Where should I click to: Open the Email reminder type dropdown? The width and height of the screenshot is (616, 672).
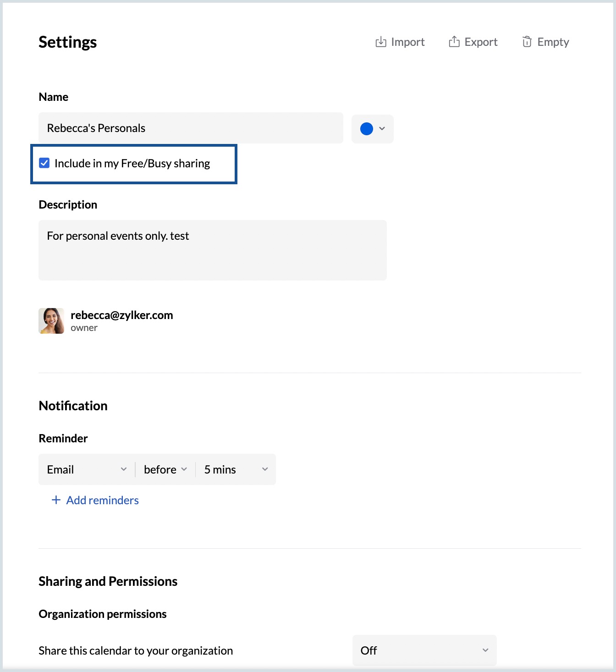87,469
